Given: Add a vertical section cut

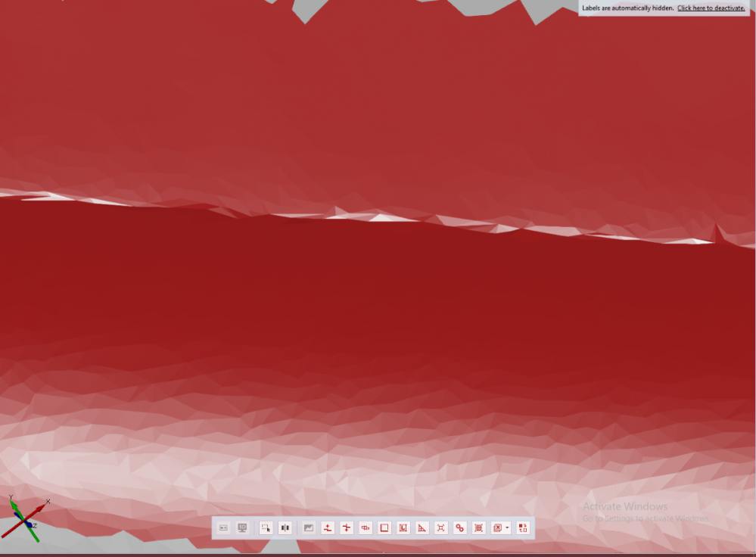Looking at the screenshot, I should (x=347, y=528).
